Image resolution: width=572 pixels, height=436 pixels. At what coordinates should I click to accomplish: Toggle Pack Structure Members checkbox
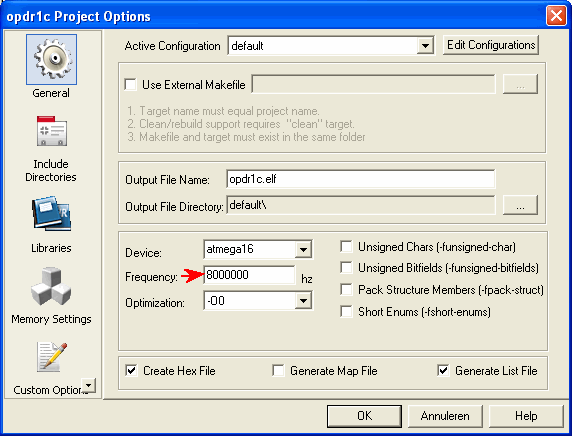click(x=346, y=290)
